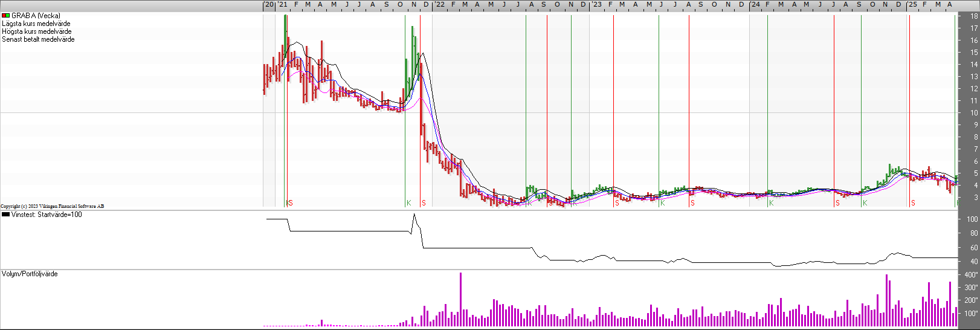Select the GRAB A (Vecka) chart title

[36, 16]
